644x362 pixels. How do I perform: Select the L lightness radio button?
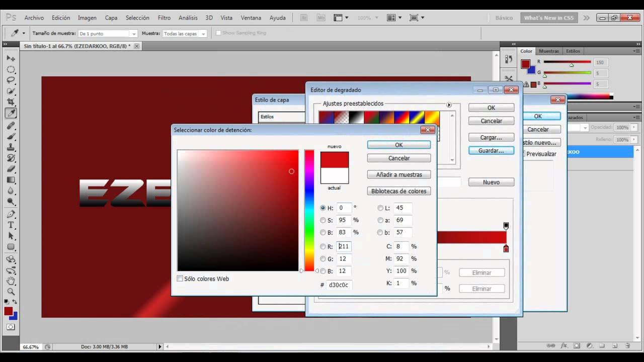[x=380, y=208]
